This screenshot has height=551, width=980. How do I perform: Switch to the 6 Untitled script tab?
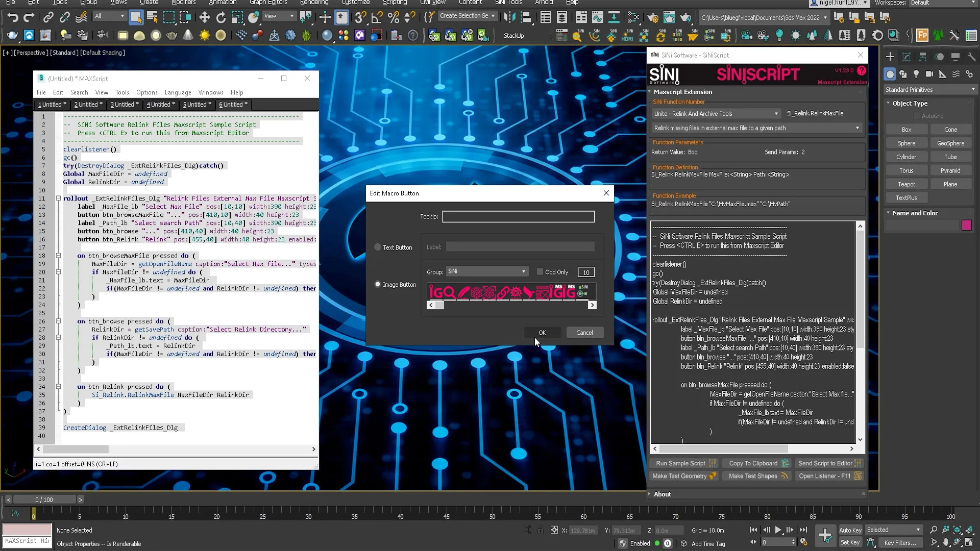pyautogui.click(x=233, y=104)
